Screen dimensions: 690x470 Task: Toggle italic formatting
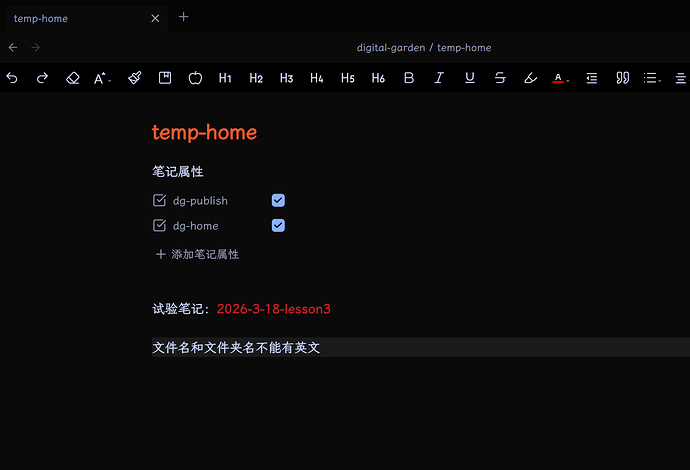point(439,78)
